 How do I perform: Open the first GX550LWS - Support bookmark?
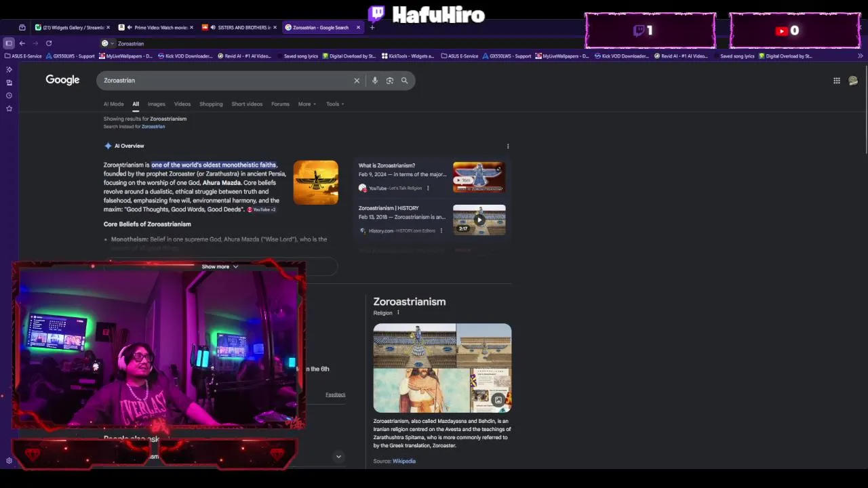point(70,56)
